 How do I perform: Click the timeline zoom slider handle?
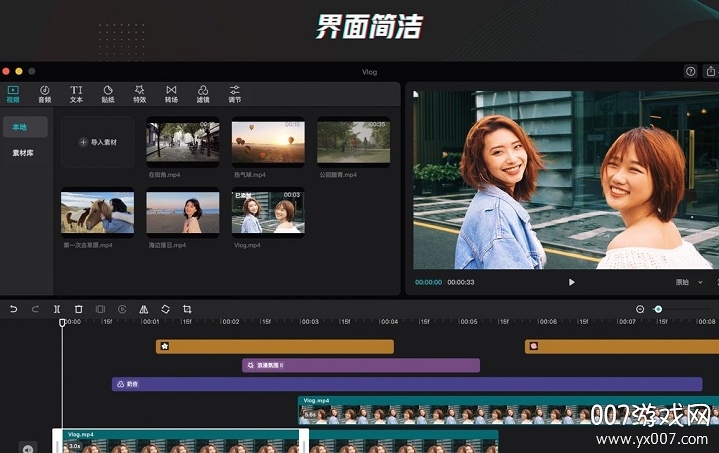658,309
